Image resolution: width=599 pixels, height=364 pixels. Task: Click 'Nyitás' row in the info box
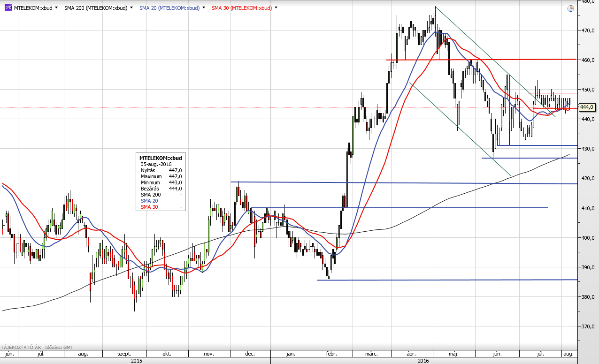coord(161,170)
